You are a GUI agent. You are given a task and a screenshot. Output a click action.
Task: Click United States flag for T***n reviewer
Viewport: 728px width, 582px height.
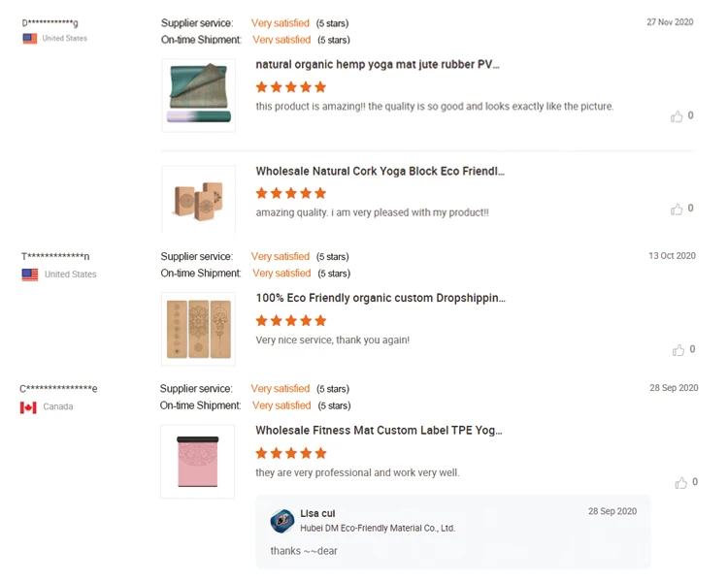[30, 275]
